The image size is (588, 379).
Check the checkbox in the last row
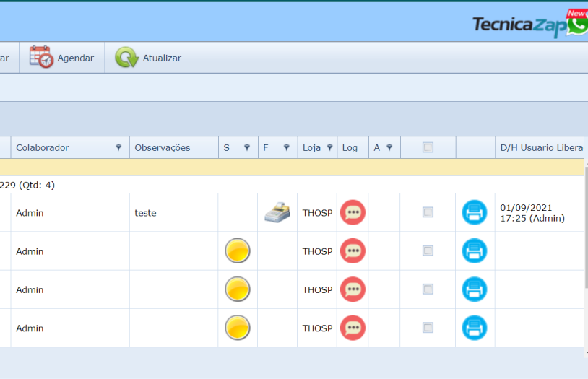(428, 328)
